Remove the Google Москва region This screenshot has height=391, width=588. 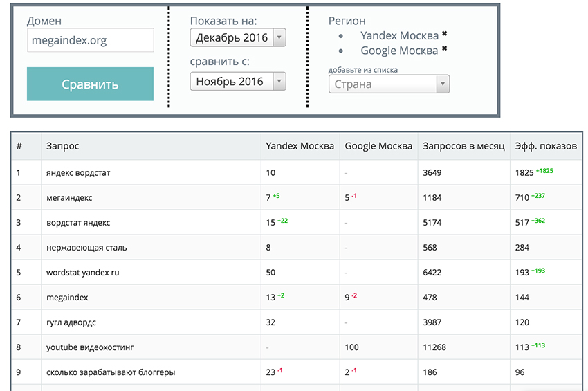tap(444, 48)
